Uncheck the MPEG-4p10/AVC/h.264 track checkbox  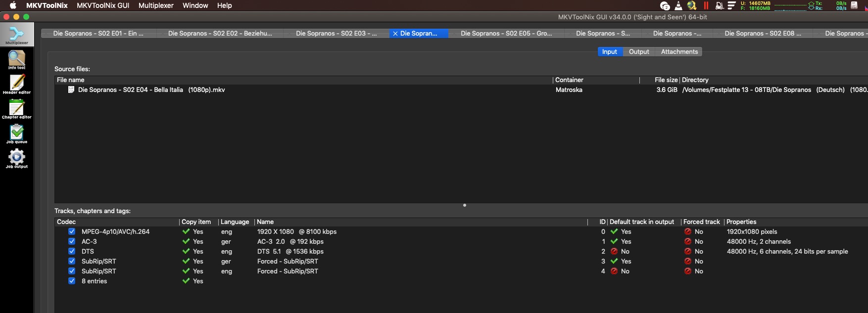click(x=72, y=231)
